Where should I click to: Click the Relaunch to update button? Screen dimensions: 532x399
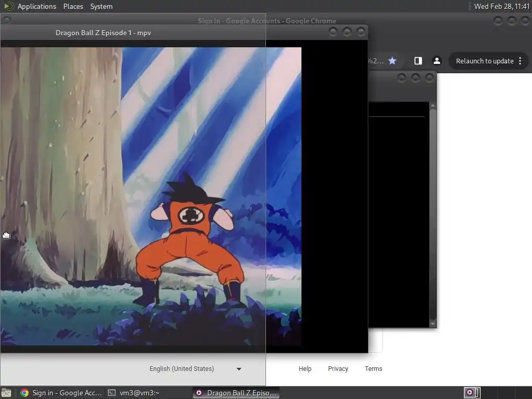point(485,61)
